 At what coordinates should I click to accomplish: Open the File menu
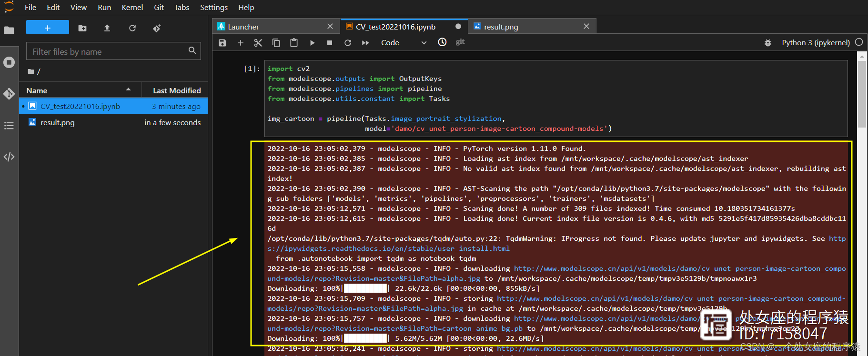(30, 7)
